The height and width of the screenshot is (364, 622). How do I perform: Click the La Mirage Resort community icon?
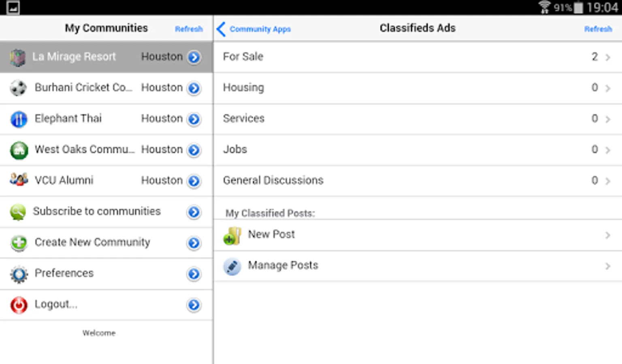18,57
